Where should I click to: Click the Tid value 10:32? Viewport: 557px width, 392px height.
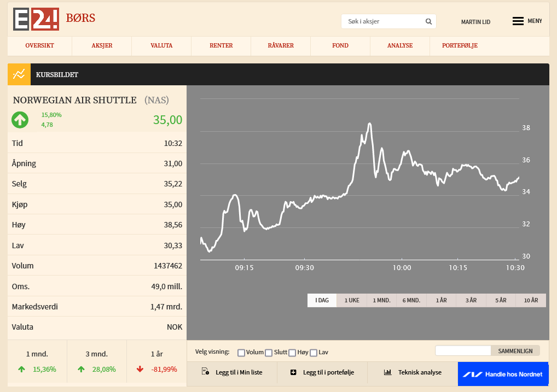tap(173, 143)
